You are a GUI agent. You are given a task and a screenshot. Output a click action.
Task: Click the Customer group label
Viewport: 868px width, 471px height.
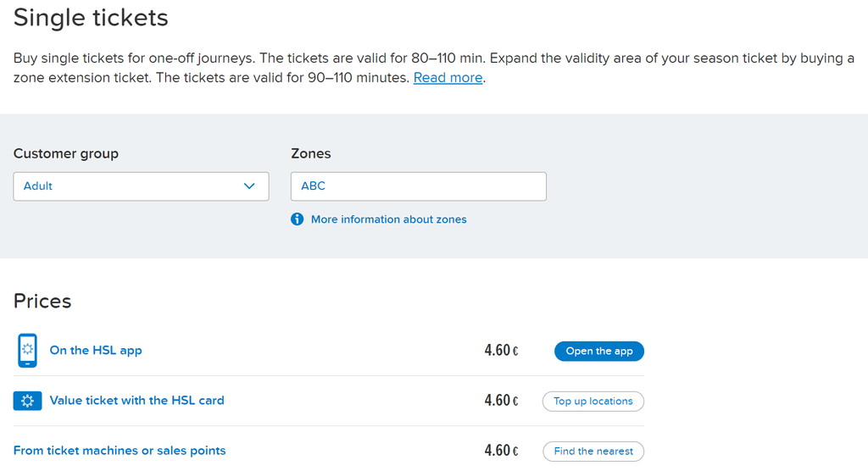66,153
